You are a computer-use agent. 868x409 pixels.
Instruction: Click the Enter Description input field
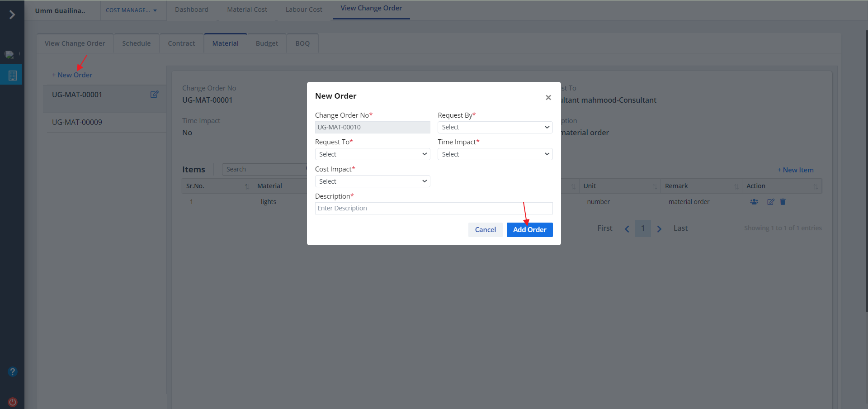[434, 208]
